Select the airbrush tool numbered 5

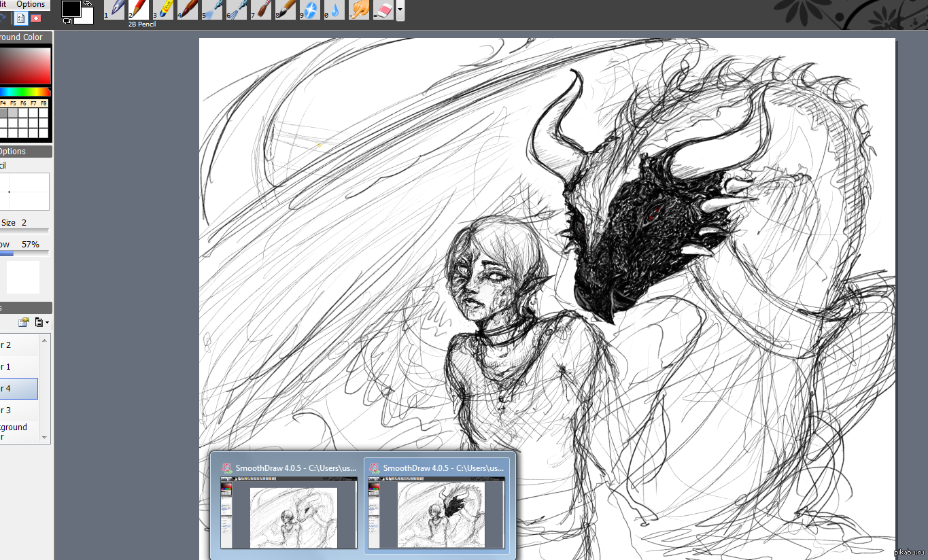(x=213, y=10)
